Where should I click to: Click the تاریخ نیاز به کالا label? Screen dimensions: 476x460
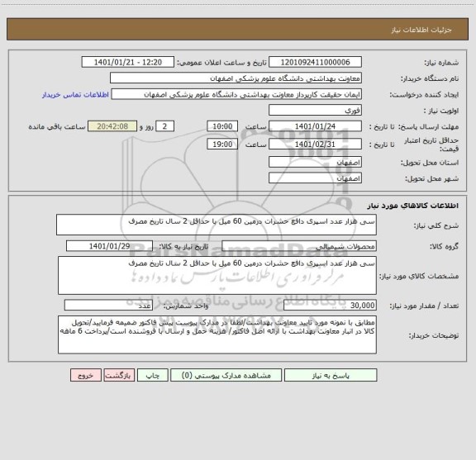(x=183, y=246)
